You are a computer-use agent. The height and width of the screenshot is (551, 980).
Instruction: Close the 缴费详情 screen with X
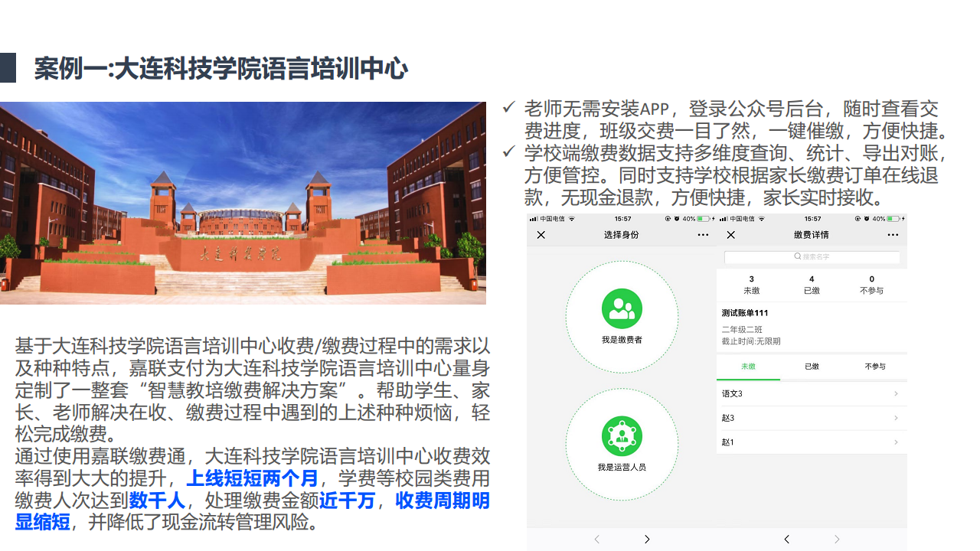coord(730,235)
